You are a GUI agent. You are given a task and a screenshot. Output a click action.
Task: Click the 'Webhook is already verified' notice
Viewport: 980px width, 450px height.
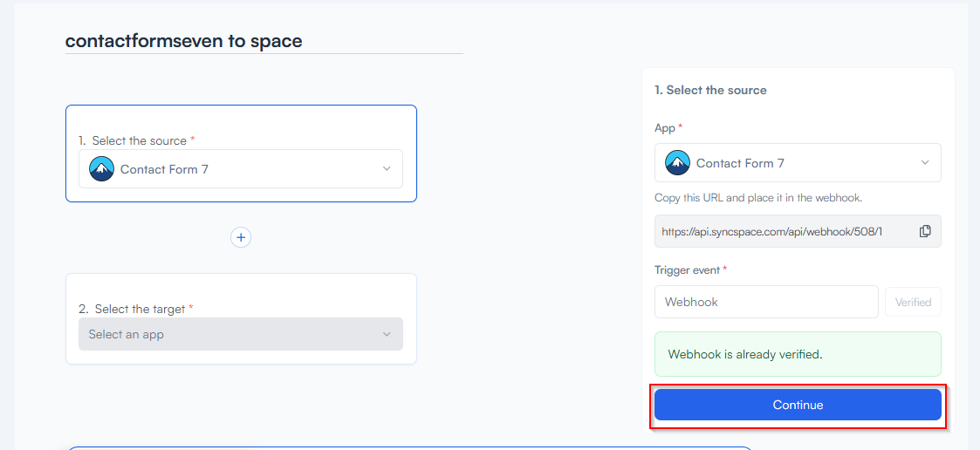[797, 354]
